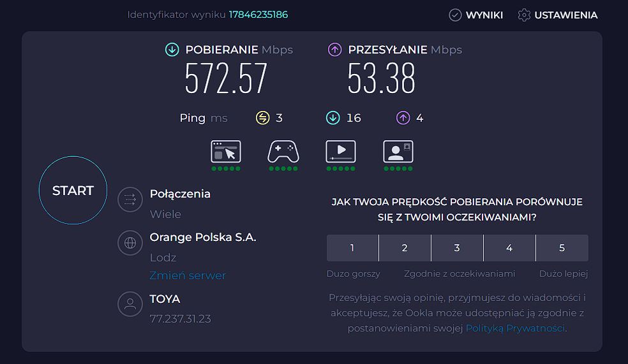Click the download arrow icon beside Pobieranie
The image size is (628, 364).
tap(172, 50)
